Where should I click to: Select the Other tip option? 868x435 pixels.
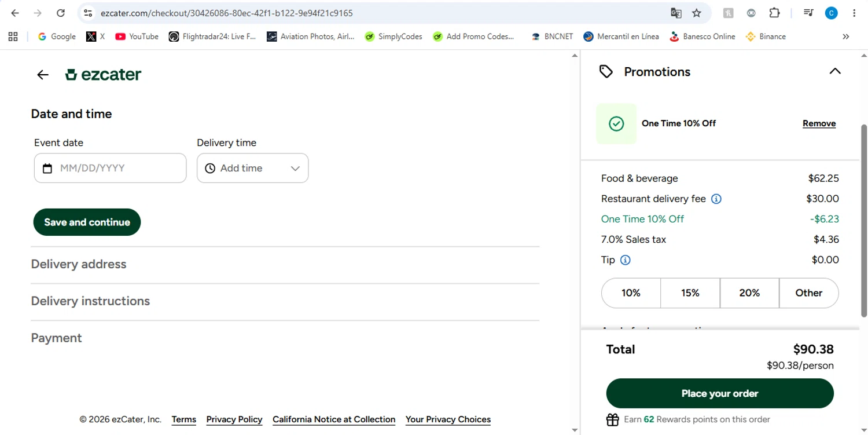click(x=809, y=293)
